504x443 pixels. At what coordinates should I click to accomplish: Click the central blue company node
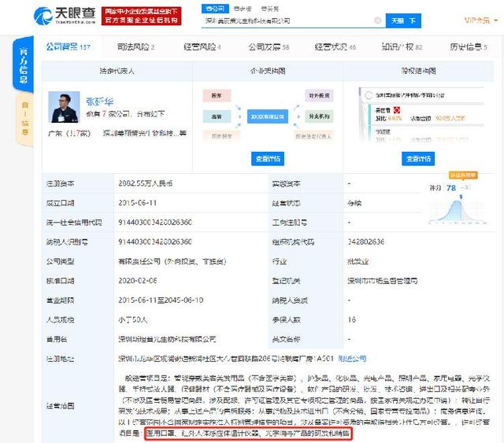click(268, 116)
